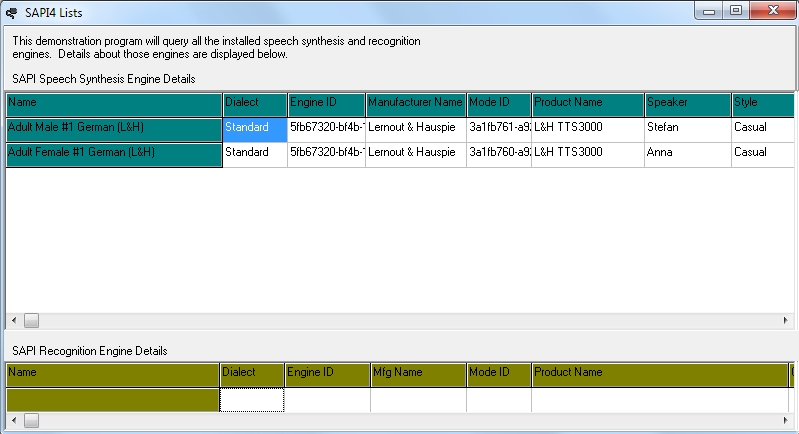Click recognition grid right scroll arrow
Viewport: 799px width, 434px height.
point(786,421)
